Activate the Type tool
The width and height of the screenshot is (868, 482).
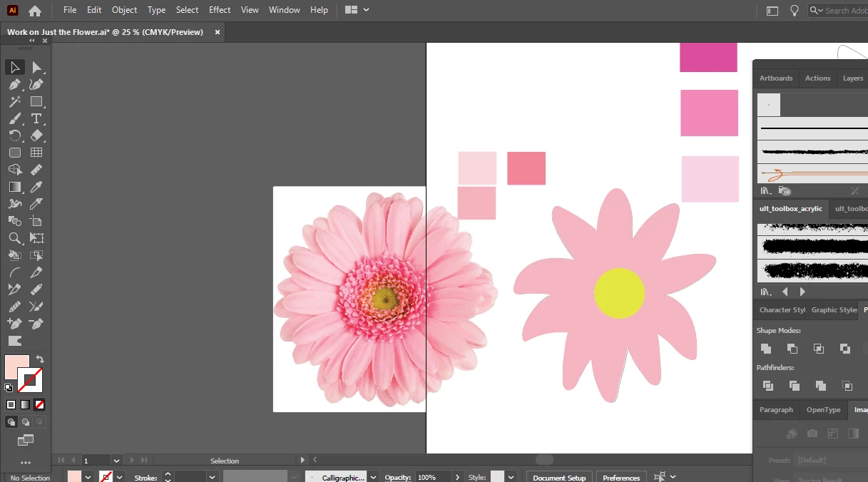point(36,118)
